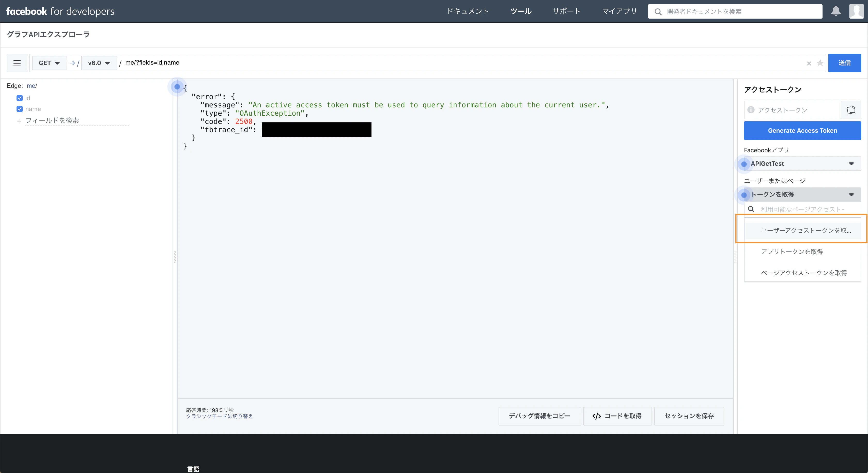Click the arrow icon after GET
Screen dimensions: 868x473
pos(72,63)
